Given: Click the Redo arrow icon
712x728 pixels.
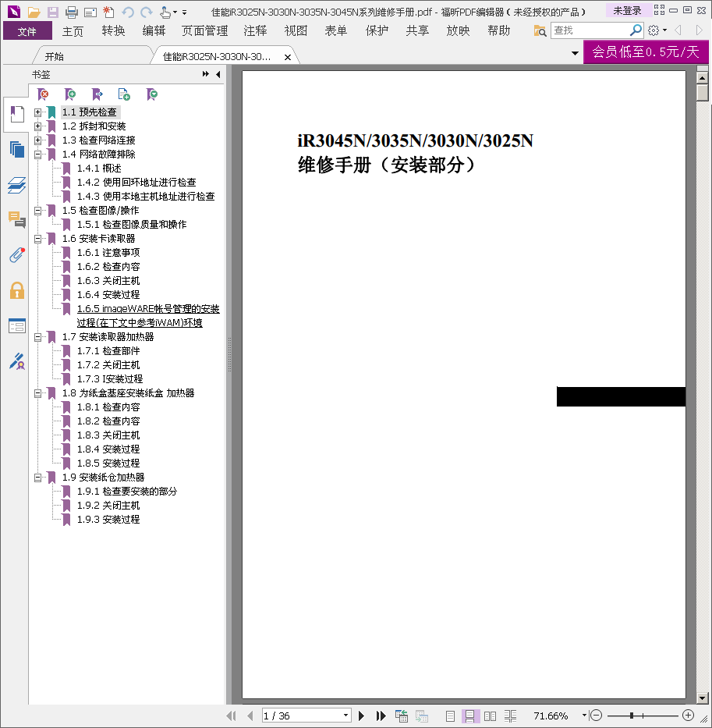Looking at the screenshot, I should [x=147, y=12].
